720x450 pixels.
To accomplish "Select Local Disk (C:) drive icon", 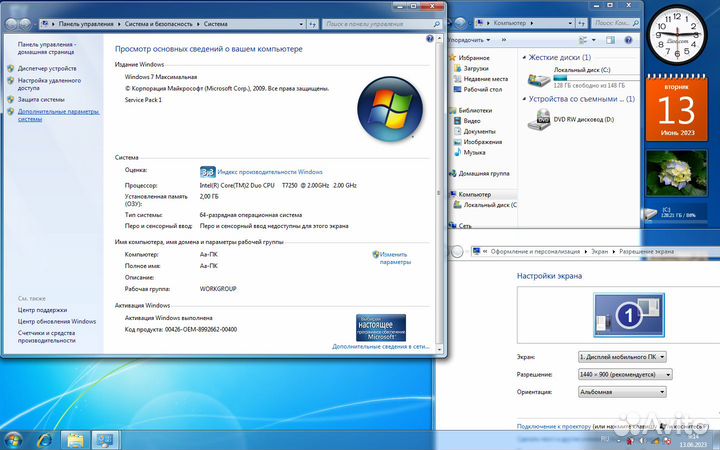I will [539, 79].
